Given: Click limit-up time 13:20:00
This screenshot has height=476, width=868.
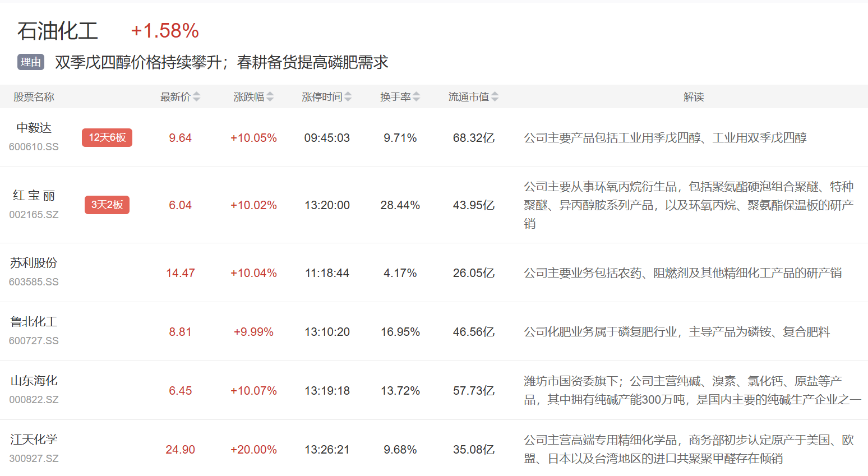Looking at the screenshot, I should (x=327, y=205).
